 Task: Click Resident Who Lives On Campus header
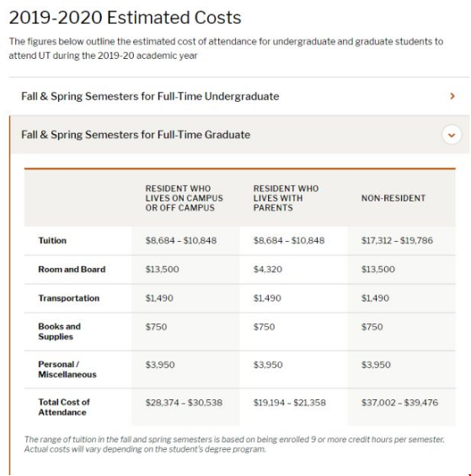click(x=184, y=198)
